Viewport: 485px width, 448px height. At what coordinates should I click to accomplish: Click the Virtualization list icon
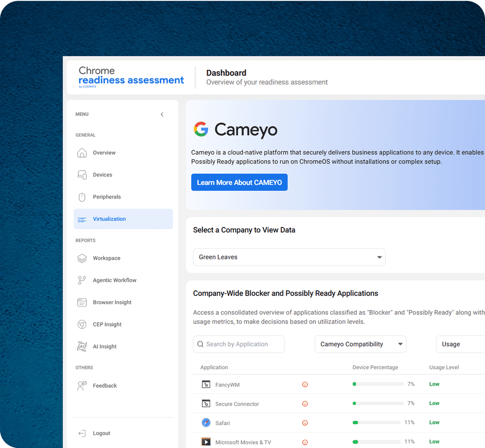(x=82, y=219)
